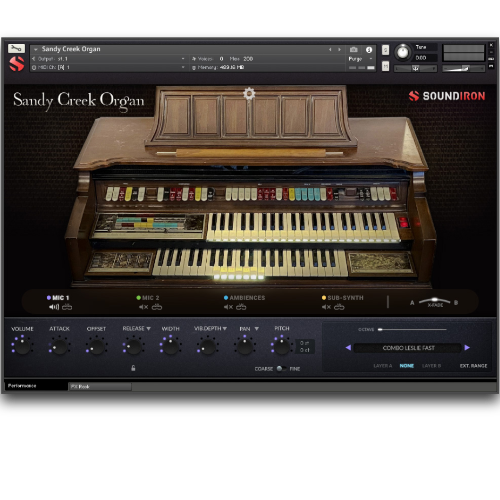Click the EXT. RANGE button
The width and height of the screenshot is (500, 500).
(x=473, y=366)
